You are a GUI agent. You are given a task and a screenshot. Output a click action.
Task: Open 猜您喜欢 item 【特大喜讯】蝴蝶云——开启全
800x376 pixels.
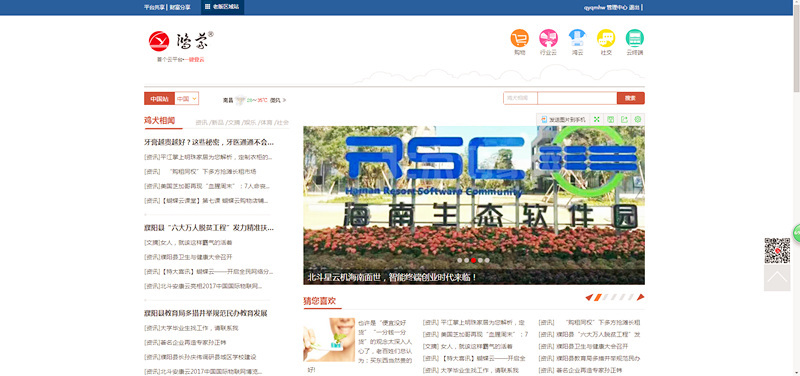[x=475, y=359]
